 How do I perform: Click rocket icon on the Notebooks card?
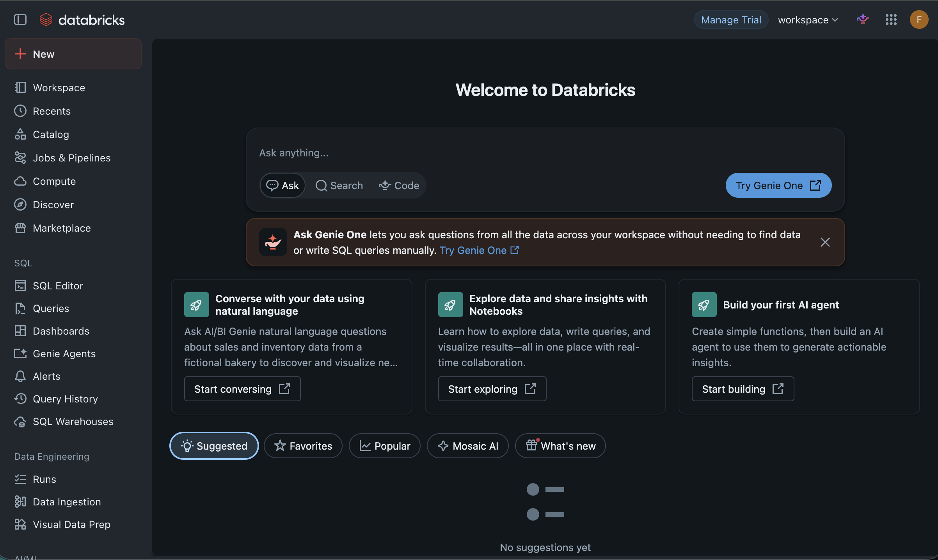[450, 305]
